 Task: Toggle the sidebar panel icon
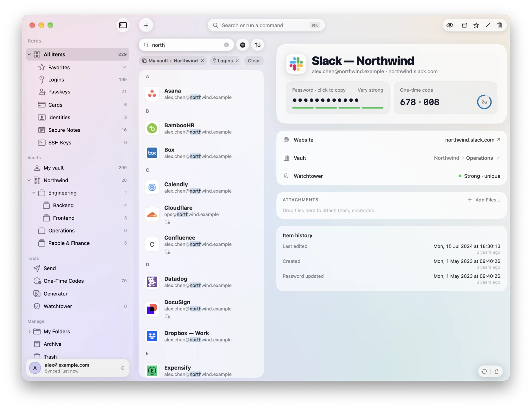click(x=123, y=25)
